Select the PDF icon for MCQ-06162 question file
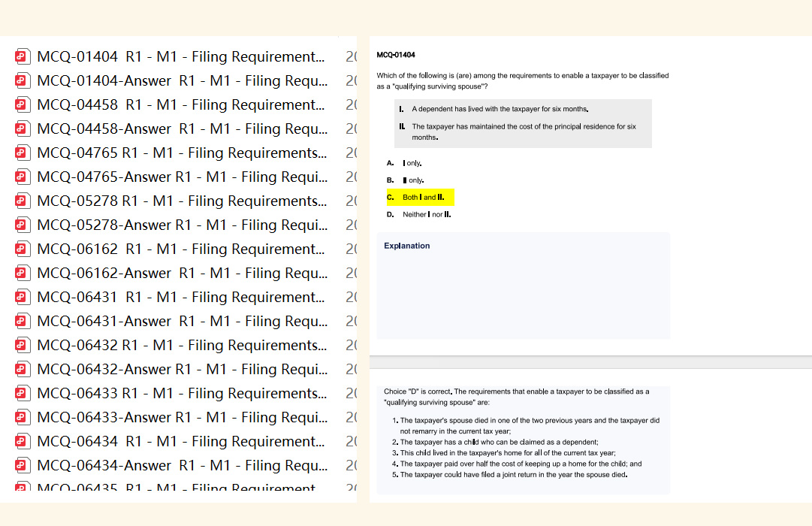This screenshot has height=526, width=812. [22, 249]
